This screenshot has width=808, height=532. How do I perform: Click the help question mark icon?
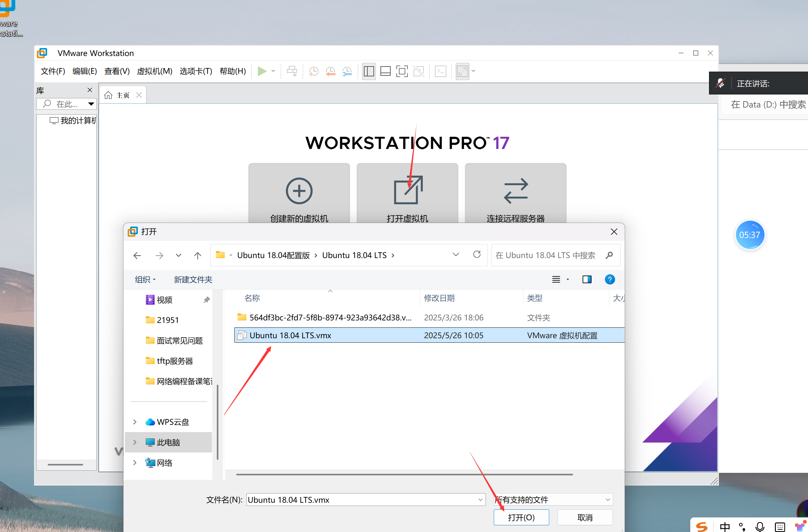[610, 279]
